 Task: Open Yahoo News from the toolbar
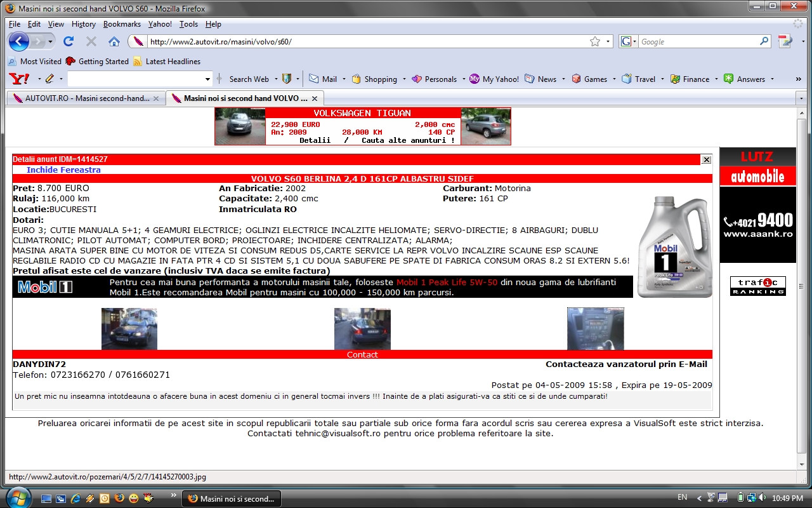pos(541,79)
